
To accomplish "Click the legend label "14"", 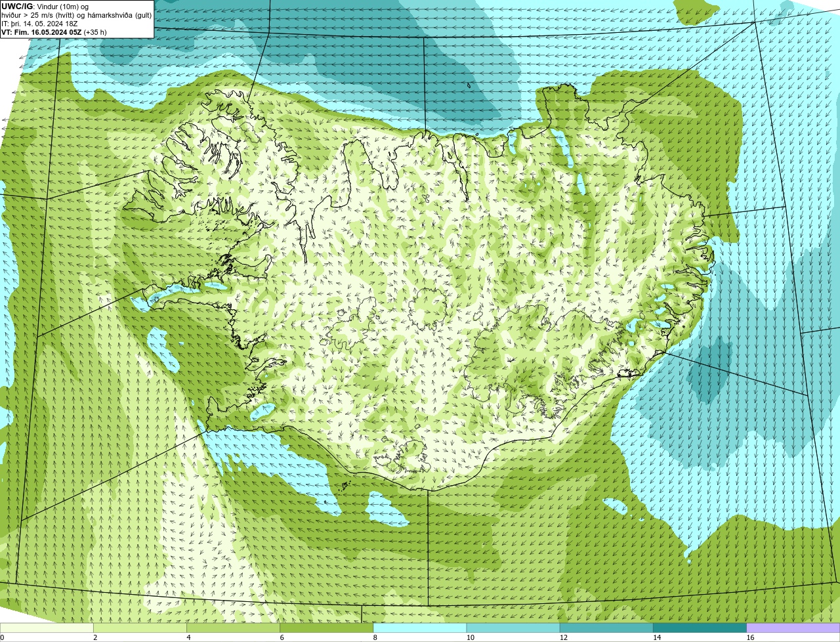I will [x=656, y=637].
